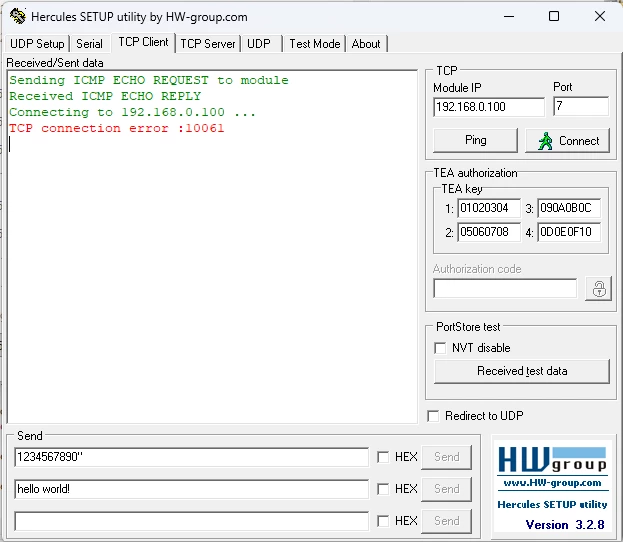The width and height of the screenshot is (623, 542).
Task: Click the 'Received ICMP ECHO REPLY' log line
Action: (x=105, y=96)
